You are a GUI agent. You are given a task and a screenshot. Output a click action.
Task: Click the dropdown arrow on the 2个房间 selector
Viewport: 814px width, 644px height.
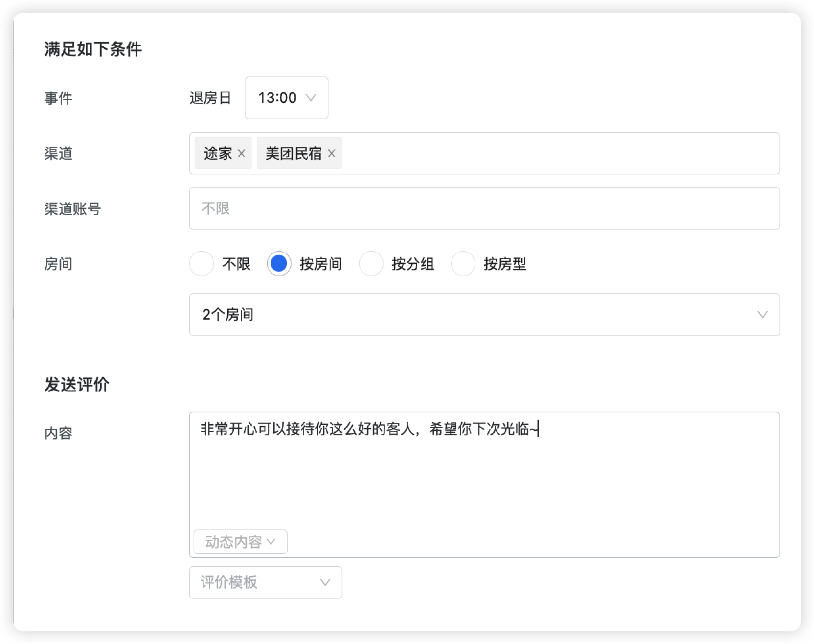click(763, 315)
